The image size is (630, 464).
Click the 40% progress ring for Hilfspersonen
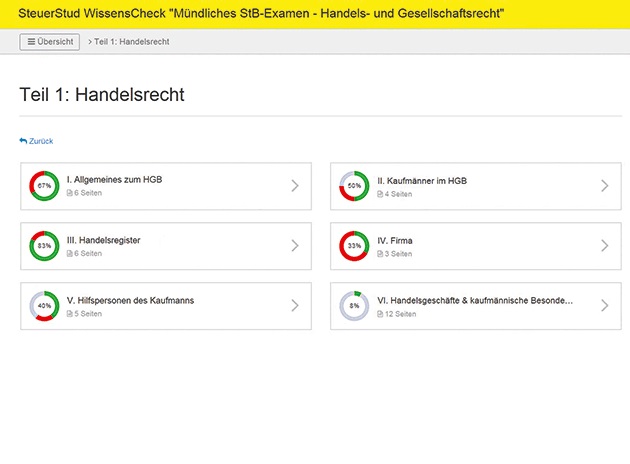pyautogui.click(x=44, y=306)
